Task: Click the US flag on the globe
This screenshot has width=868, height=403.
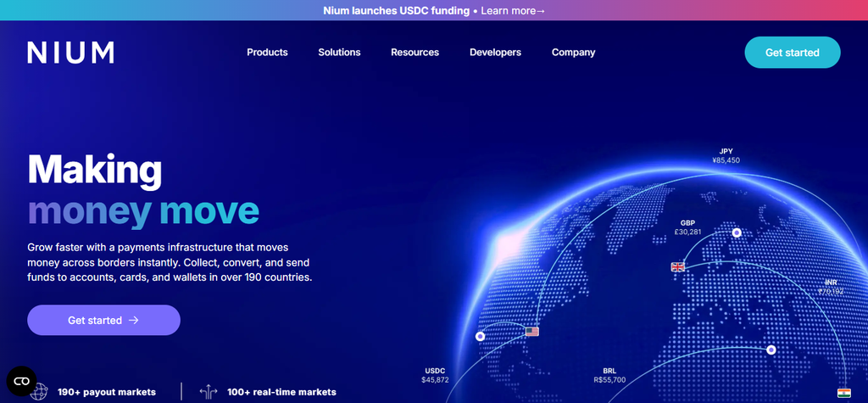Action: [x=532, y=332]
